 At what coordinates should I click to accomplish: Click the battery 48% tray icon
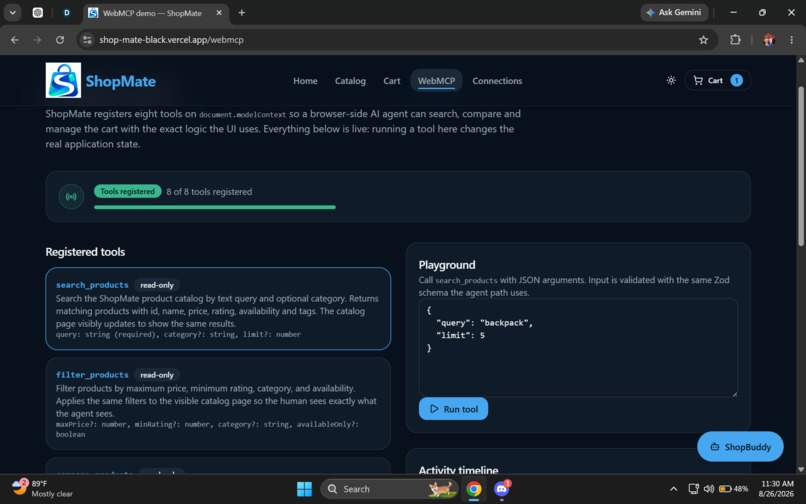tap(734, 489)
